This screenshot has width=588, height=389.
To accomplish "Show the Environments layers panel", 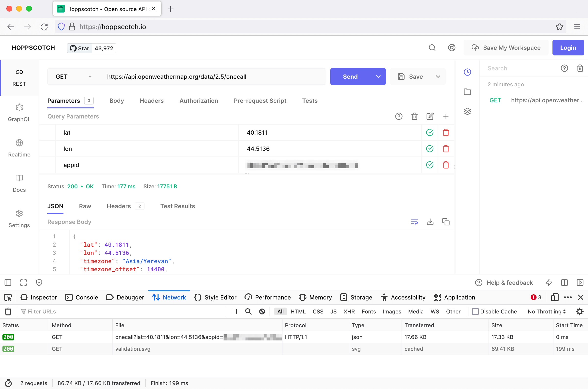I will 467,111.
